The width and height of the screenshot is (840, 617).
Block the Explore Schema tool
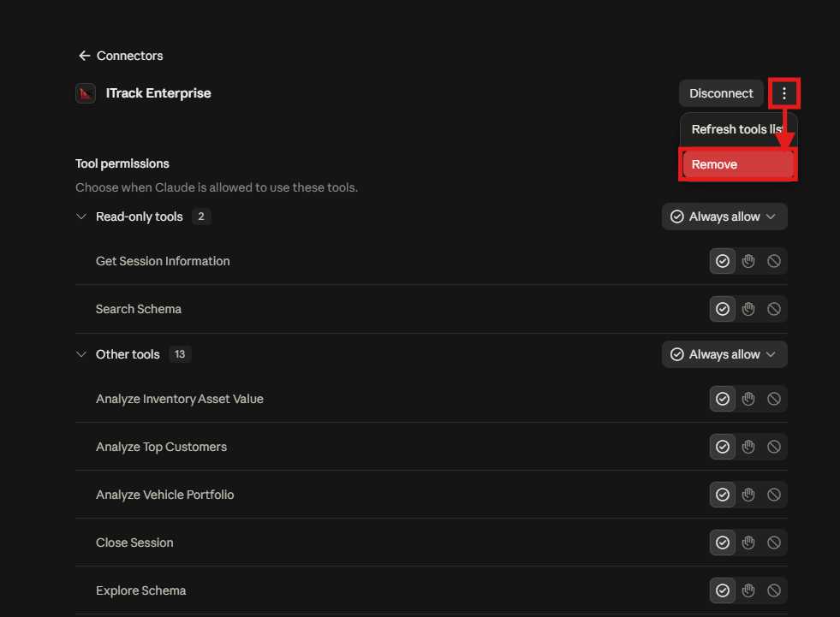tap(774, 590)
